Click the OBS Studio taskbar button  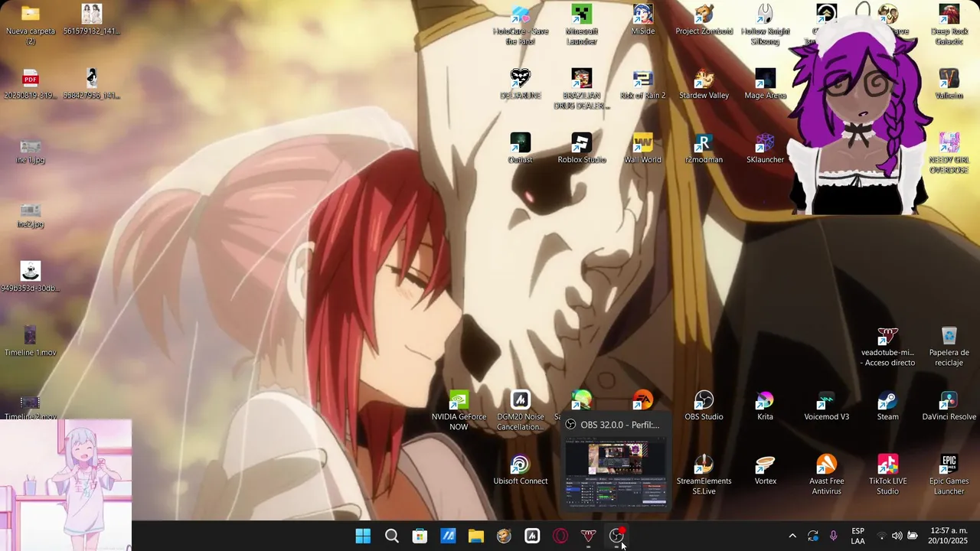pyautogui.click(x=616, y=536)
